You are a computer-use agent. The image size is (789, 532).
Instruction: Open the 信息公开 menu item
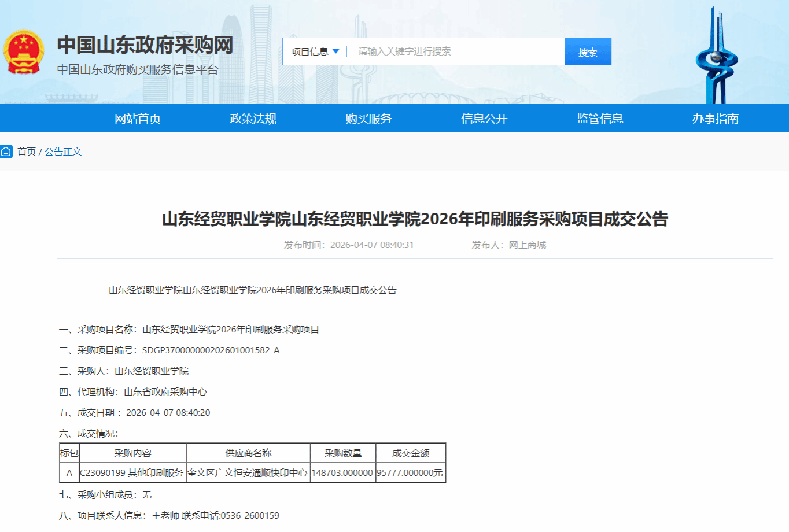[x=484, y=119]
